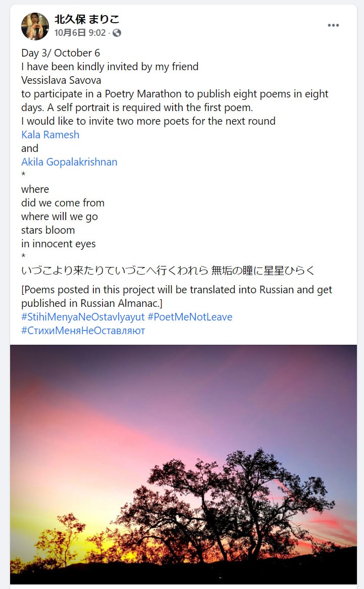Viewport: 364px width, 589px height.
Task: Click the name Vessislava Savova in text
Action: tap(61, 80)
